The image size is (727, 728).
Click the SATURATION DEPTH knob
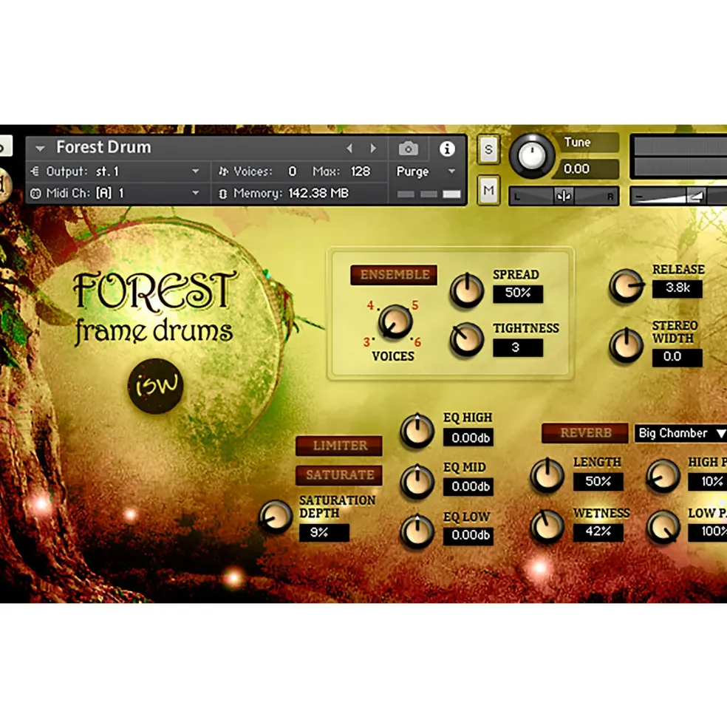[x=276, y=517]
